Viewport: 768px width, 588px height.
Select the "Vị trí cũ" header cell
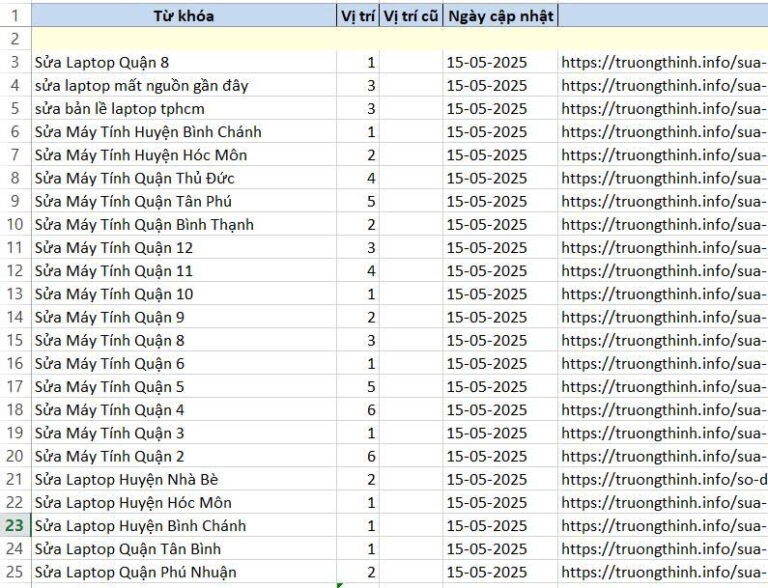[x=411, y=16]
